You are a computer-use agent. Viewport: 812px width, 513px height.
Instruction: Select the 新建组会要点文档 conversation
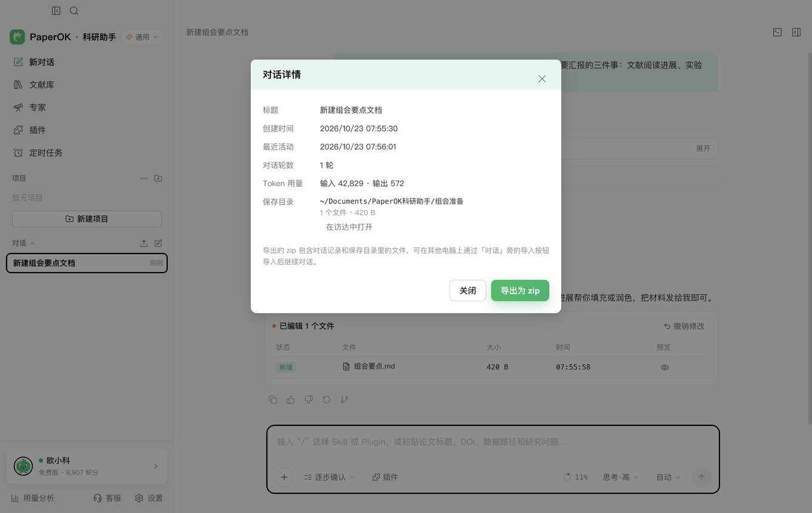click(87, 263)
